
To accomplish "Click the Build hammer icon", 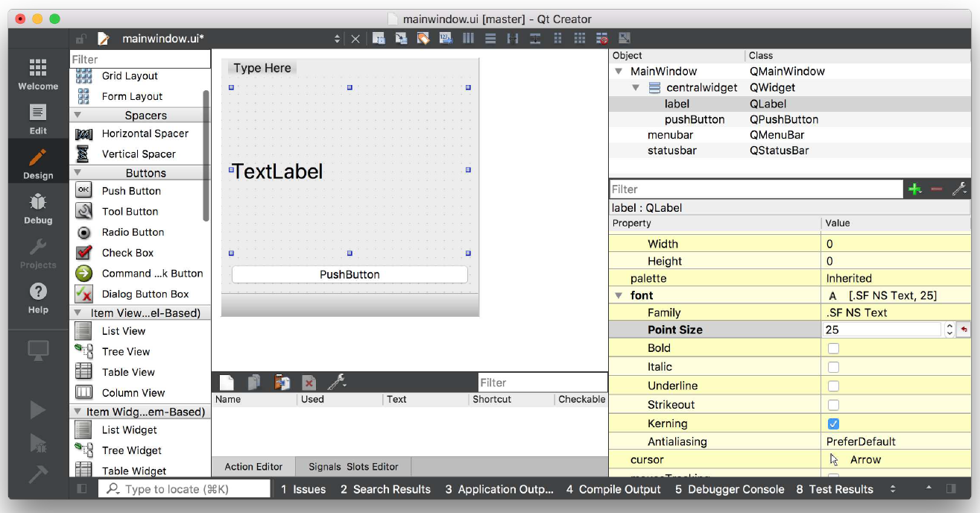I will [x=38, y=473].
